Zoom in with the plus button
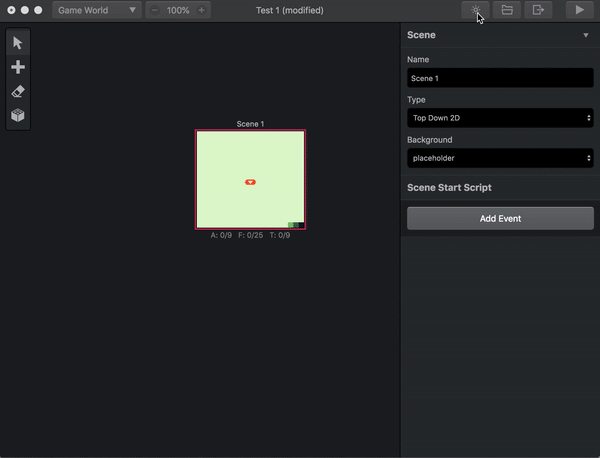The height and width of the screenshot is (458, 600). tap(201, 10)
